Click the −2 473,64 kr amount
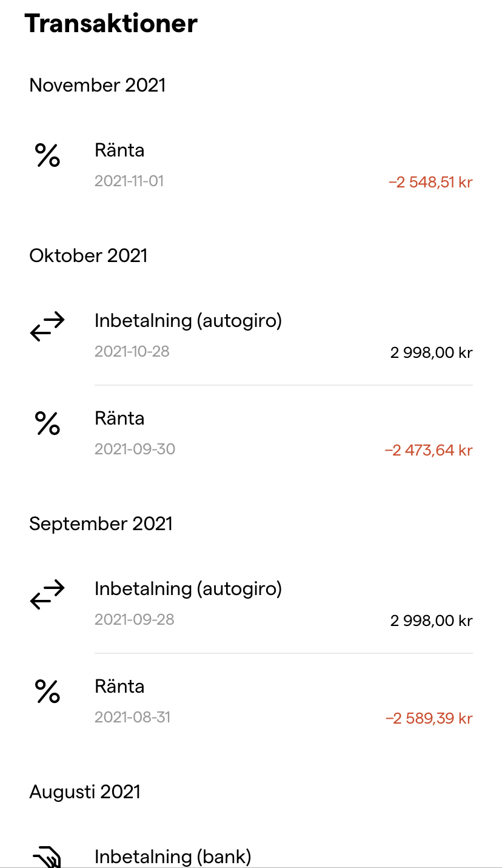Viewport: 502px width, 868px height. click(429, 450)
